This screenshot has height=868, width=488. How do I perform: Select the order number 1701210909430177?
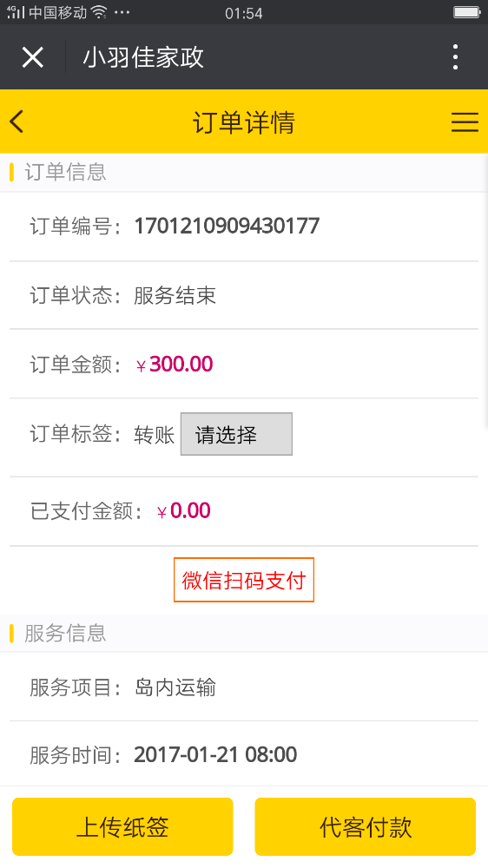tap(228, 226)
